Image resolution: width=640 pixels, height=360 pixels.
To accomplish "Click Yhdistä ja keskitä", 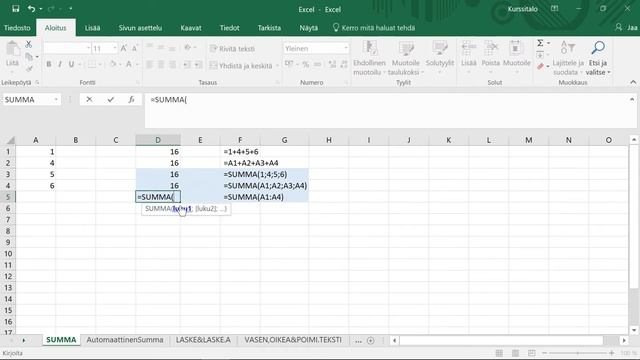I will (241, 66).
